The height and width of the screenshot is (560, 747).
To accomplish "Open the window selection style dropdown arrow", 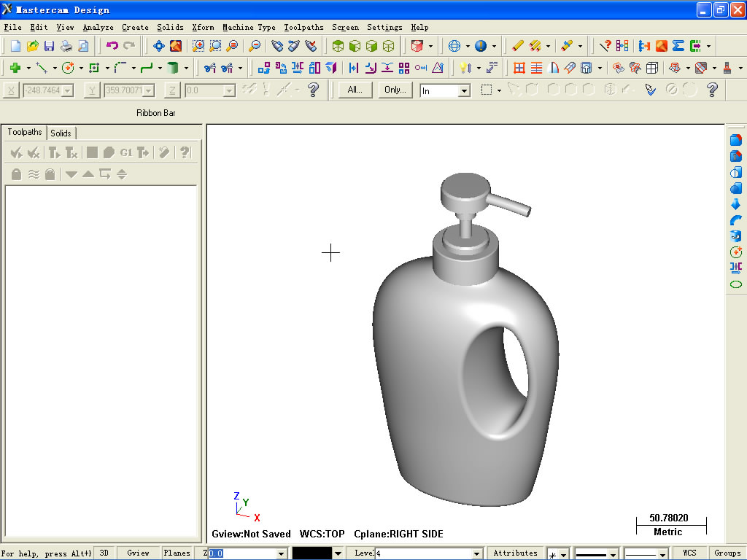I will point(499,90).
